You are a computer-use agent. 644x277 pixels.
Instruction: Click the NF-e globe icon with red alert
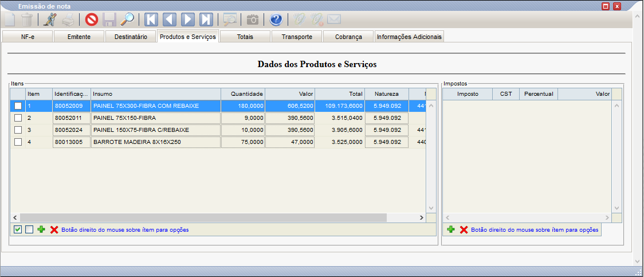pos(317,19)
